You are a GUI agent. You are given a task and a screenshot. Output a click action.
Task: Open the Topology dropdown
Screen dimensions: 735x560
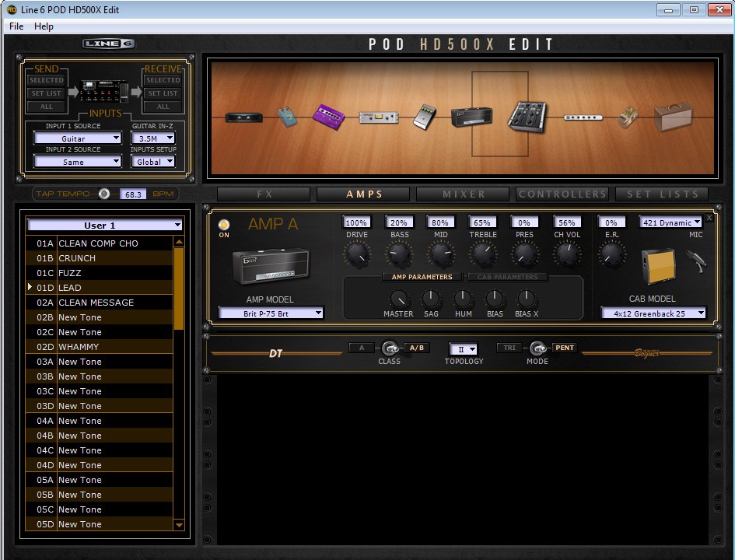(464, 349)
